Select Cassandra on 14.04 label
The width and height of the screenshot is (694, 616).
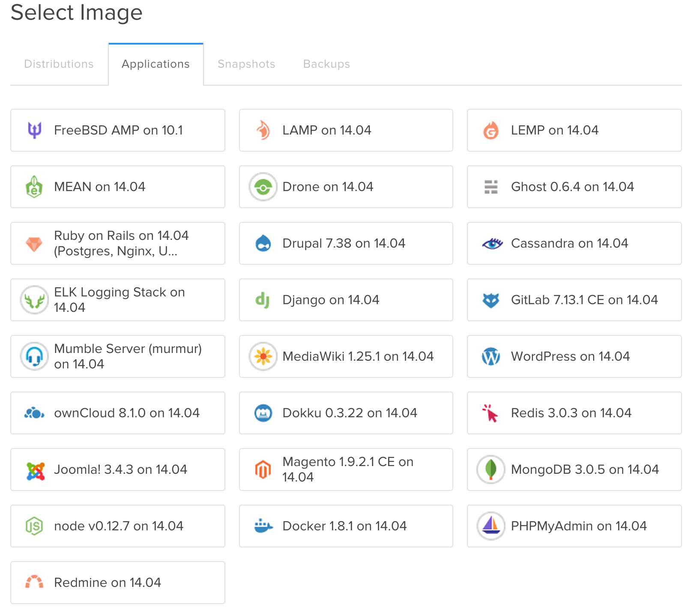pyautogui.click(x=570, y=243)
